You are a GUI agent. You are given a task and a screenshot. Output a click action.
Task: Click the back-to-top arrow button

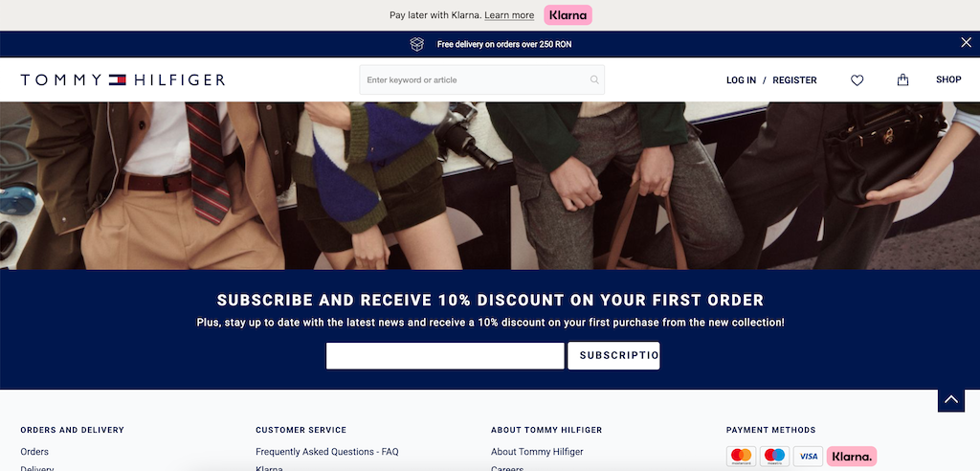[x=950, y=399]
